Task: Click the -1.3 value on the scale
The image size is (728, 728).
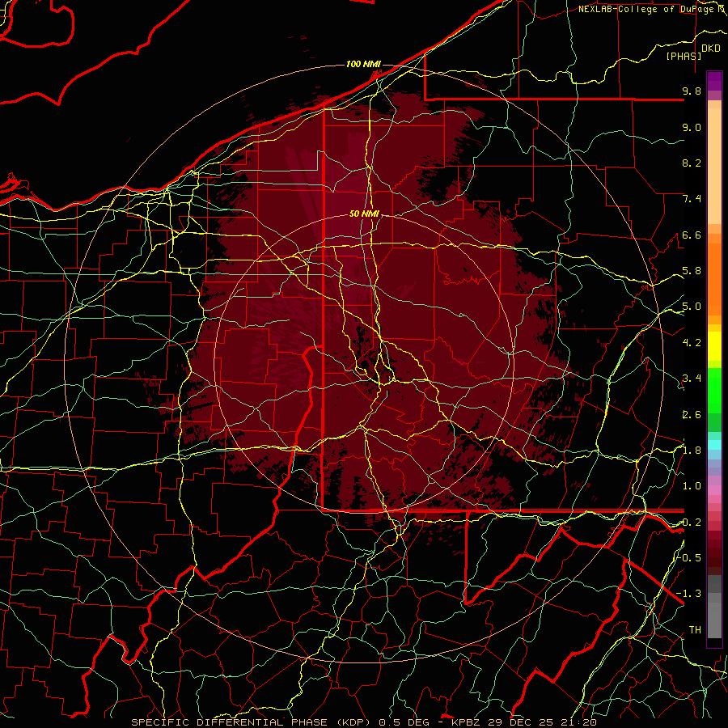Action: click(689, 594)
